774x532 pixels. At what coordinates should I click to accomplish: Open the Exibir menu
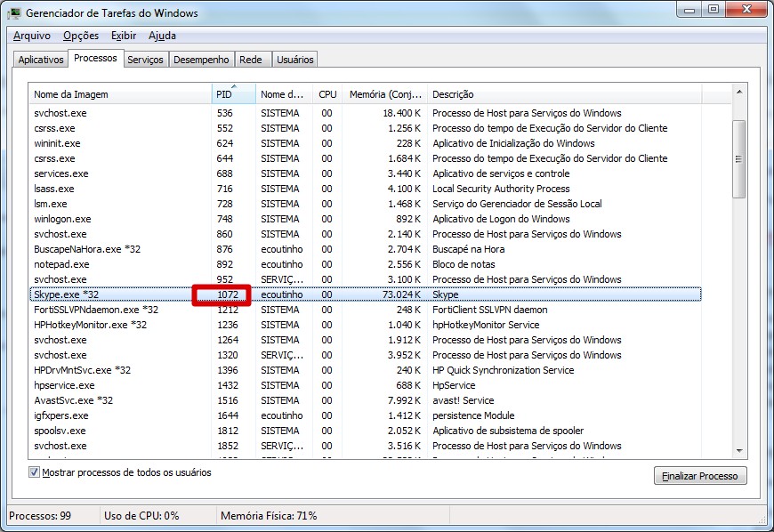tap(124, 36)
